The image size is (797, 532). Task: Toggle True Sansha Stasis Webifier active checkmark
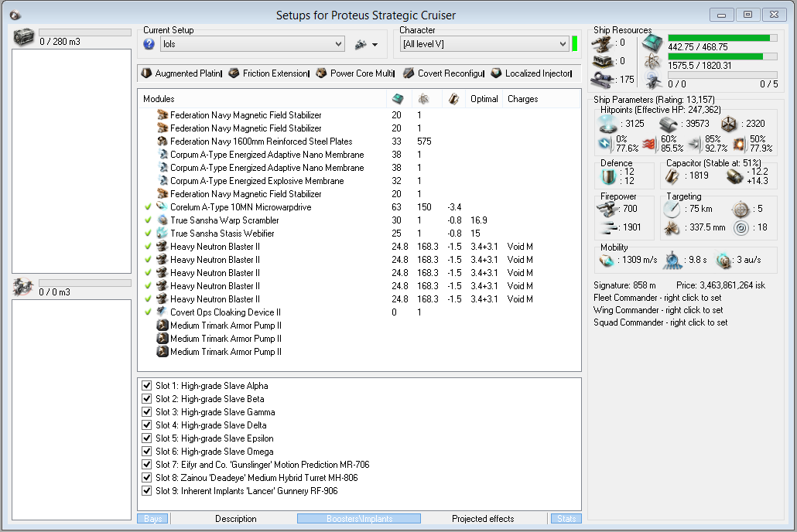tap(148, 234)
